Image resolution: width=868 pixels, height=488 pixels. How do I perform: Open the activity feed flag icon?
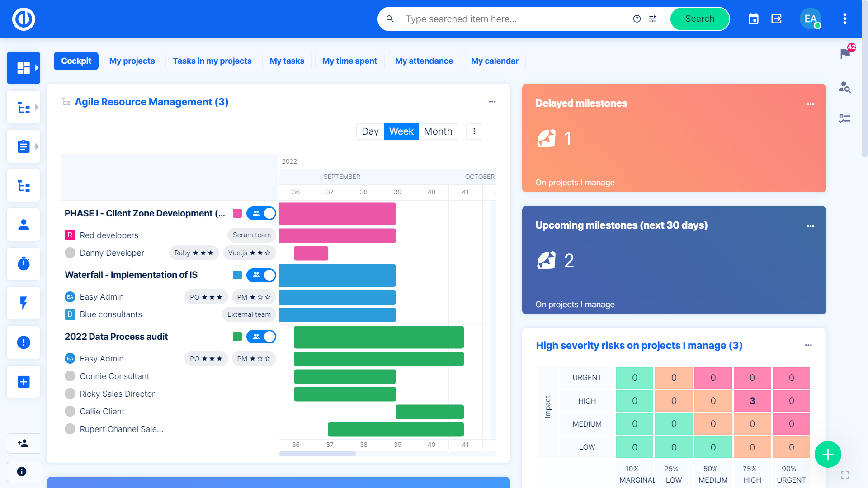[x=844, y=54]
